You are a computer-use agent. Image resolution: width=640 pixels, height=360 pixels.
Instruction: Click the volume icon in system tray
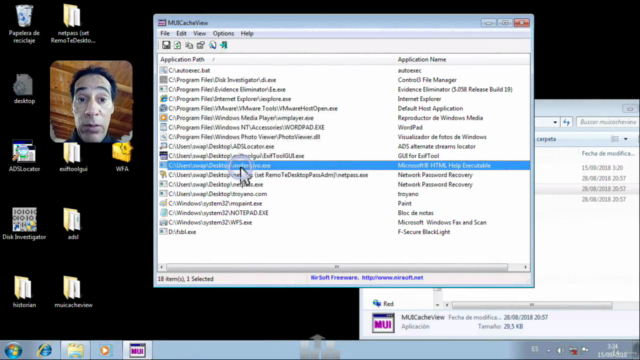[x=560, y=351]
